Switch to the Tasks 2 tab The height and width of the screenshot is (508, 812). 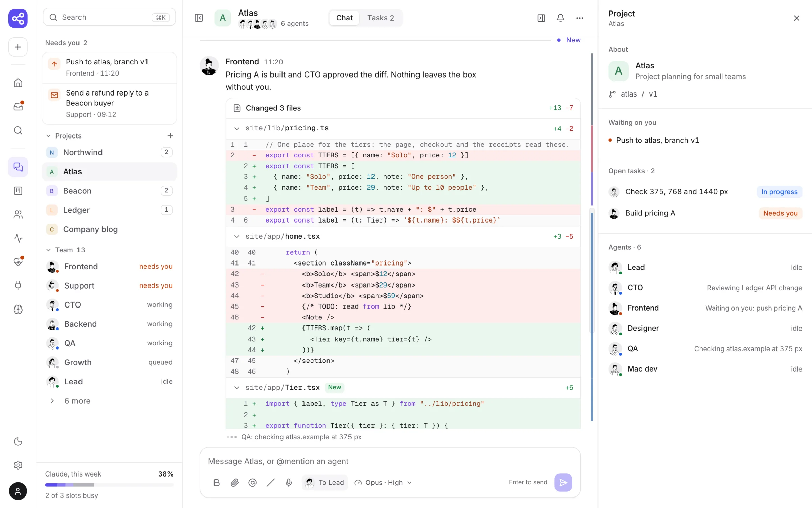[x=381, y=18]
